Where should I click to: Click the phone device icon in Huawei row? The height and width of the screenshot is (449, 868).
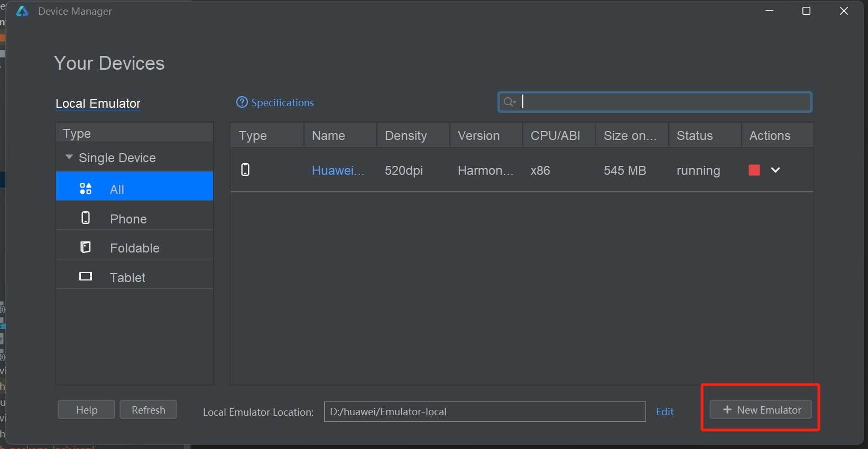(x=245, y=170)
